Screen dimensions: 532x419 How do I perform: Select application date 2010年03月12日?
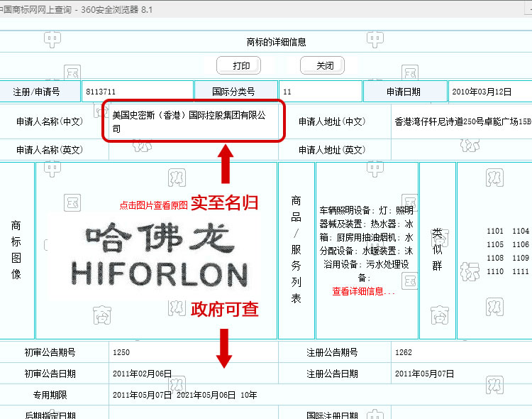[x=482, y=92]
